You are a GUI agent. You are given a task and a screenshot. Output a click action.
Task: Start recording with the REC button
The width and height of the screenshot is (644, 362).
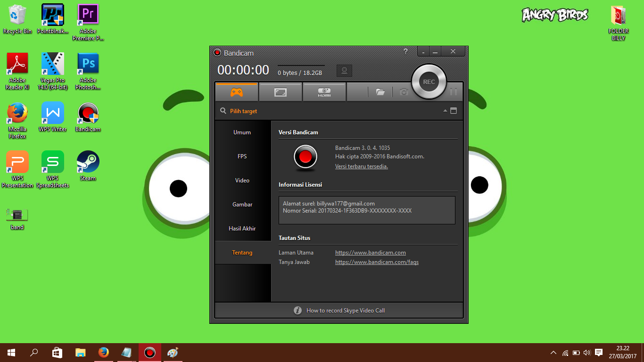click(x=429, y=82)
